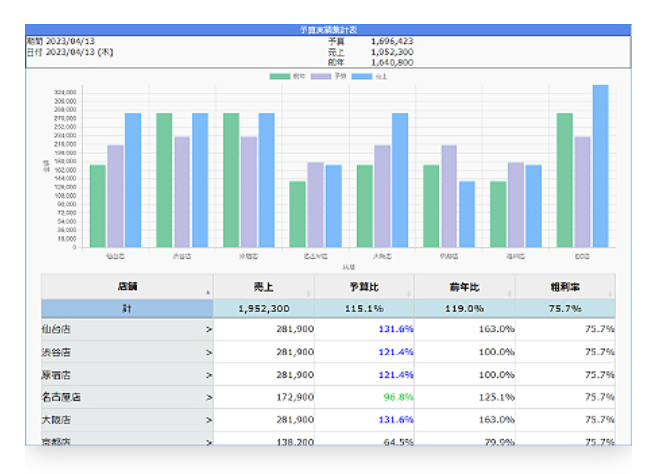Click the sort icon in 前年比 column header
The image size is (657, 474).
tap(513, 293)
